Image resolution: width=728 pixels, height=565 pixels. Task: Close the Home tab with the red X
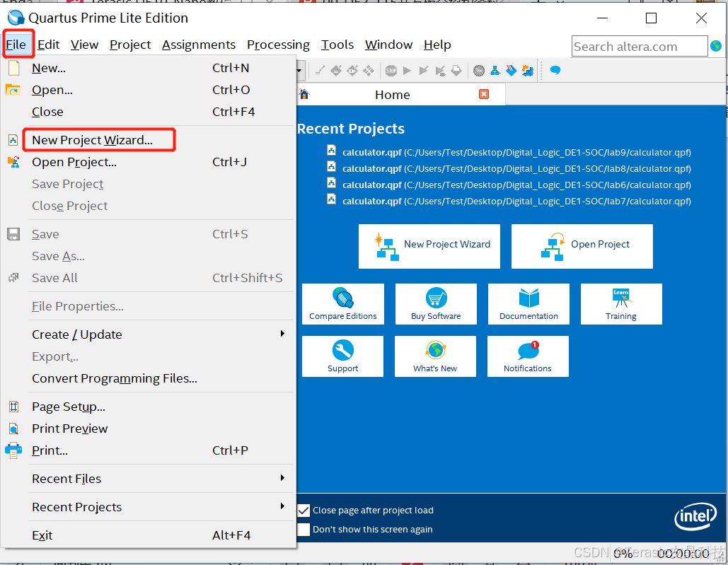pos(484,94)
